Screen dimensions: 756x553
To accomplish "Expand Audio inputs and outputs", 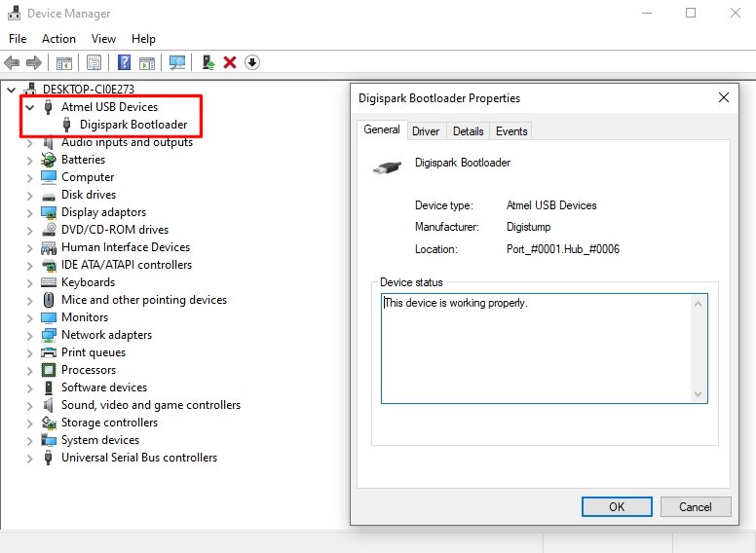I will click(30, 142).
